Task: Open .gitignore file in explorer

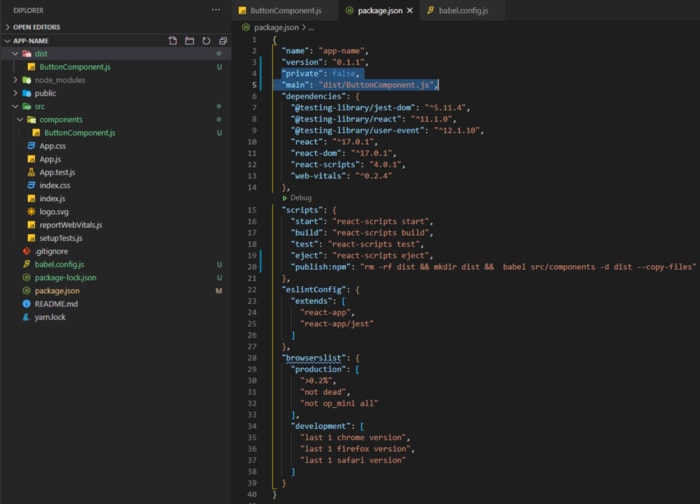Action: tap(51, 251)
